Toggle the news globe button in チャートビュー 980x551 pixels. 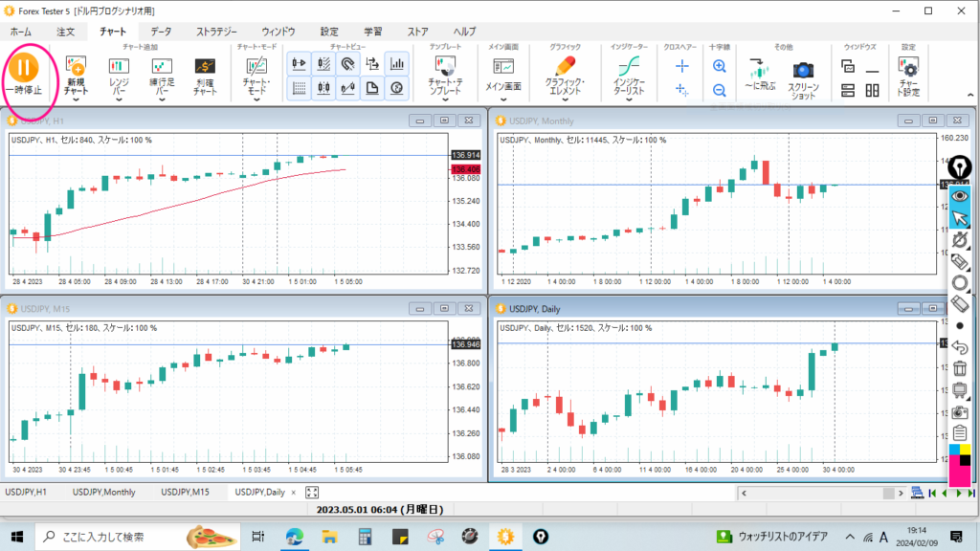tap(397, 88)
